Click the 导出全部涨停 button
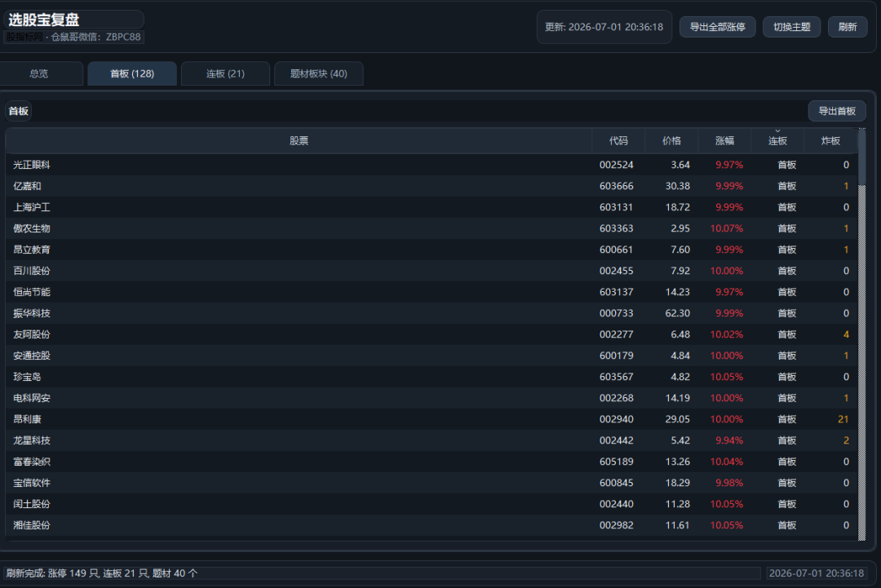The width and height of the screenshot is (881, 588). pyautogui.click(x=717, y=27)
